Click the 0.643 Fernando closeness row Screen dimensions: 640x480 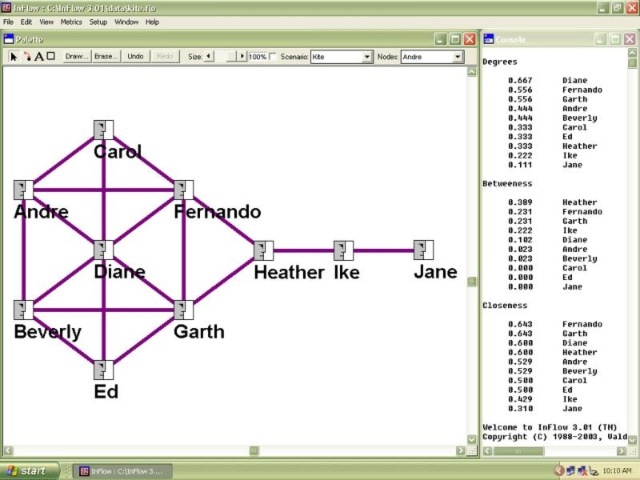(555, 324)
